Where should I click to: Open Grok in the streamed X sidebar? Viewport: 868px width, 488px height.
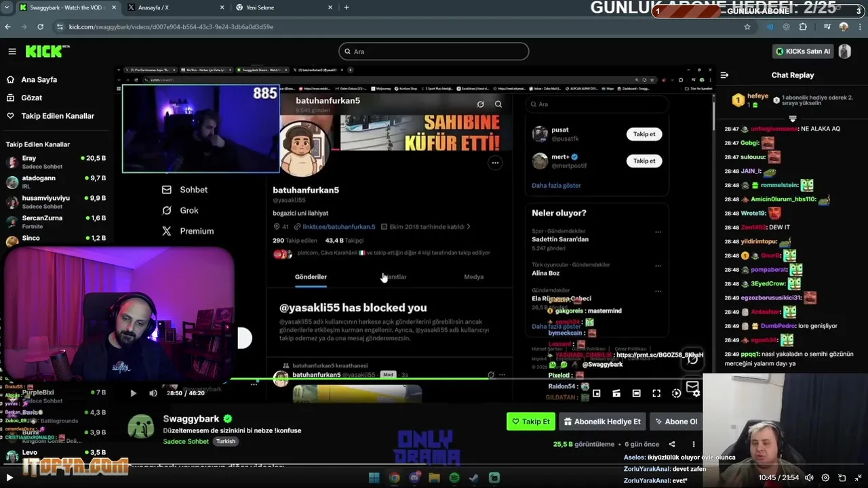180,210
